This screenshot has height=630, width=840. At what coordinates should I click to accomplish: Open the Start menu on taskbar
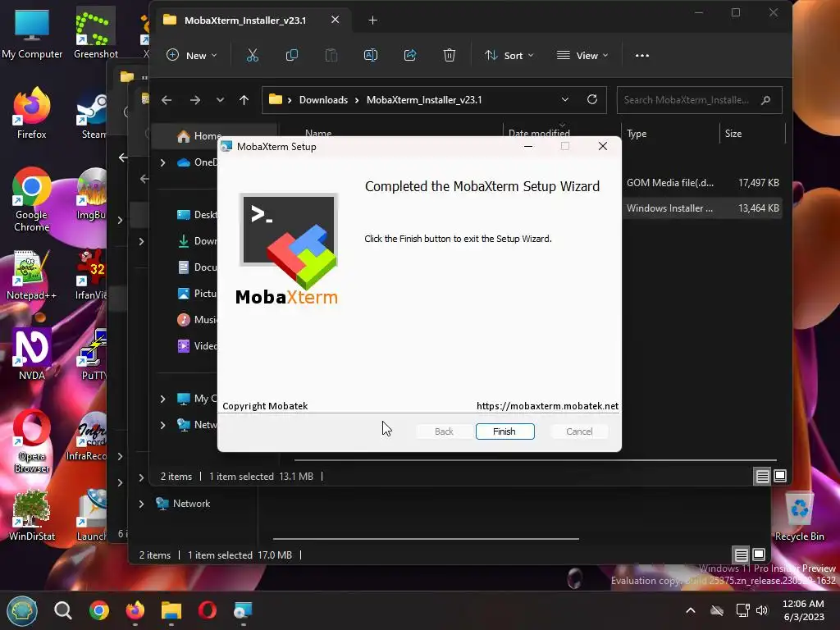pos(22,610)
